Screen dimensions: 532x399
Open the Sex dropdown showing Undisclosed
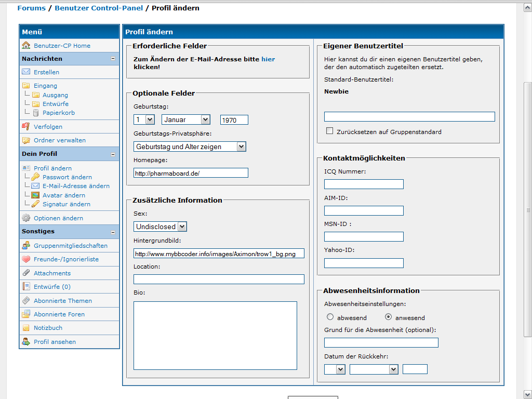click(x=160, y=227)
